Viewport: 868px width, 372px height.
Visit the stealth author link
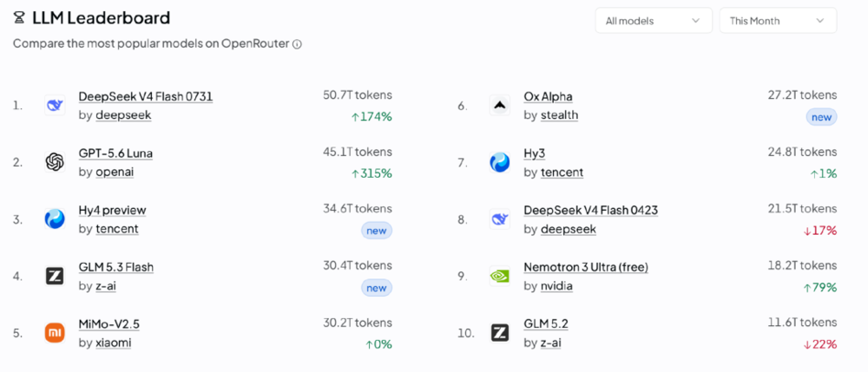(x=559, y=115)
